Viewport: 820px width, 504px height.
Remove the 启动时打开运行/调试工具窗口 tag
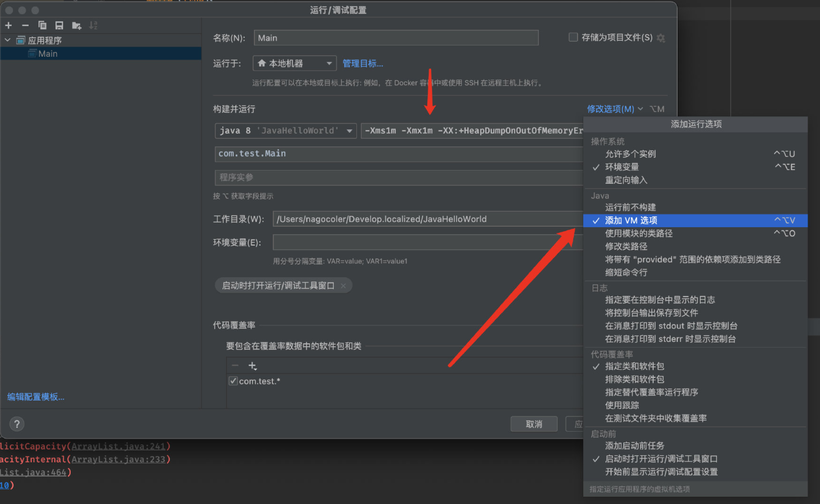click(343, 286)
